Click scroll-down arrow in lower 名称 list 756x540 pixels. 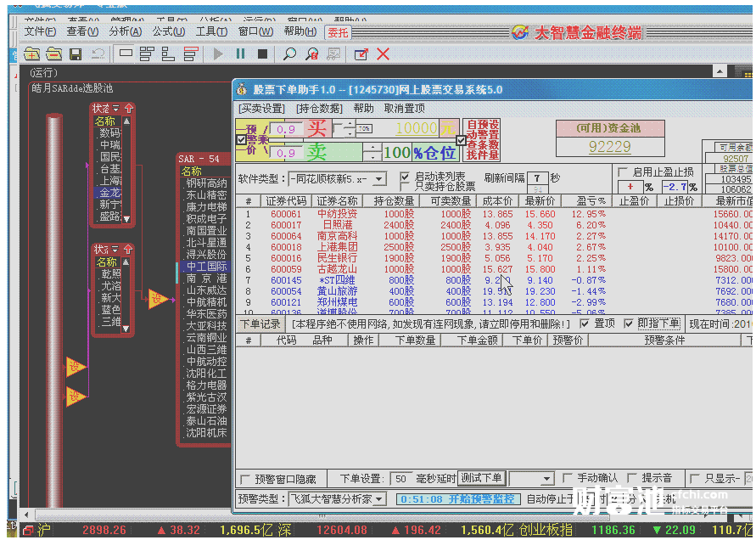[126, 329]
